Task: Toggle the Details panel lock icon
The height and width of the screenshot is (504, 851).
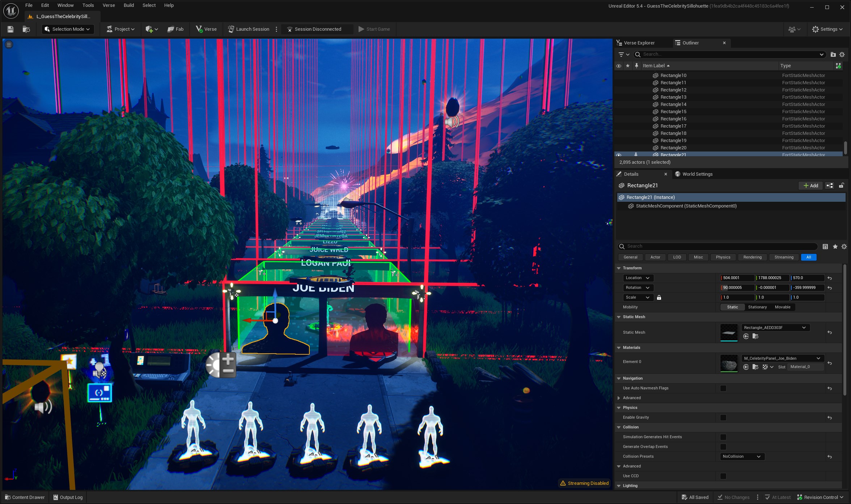Action: [842, 185]
